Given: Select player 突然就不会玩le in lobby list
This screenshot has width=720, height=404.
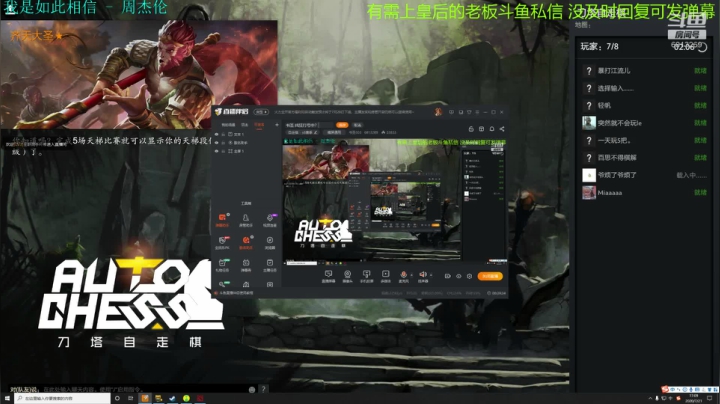Looking at the screenshot, I should pyautogui.click(x=644, y=123).
